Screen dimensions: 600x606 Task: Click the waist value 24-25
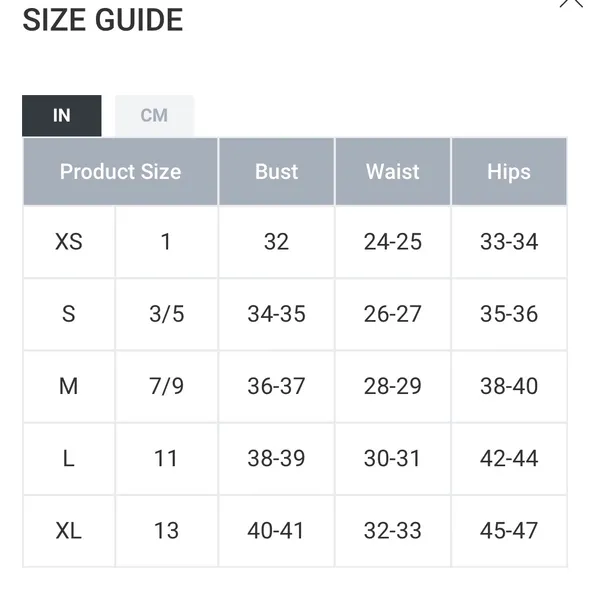point(393,242)
